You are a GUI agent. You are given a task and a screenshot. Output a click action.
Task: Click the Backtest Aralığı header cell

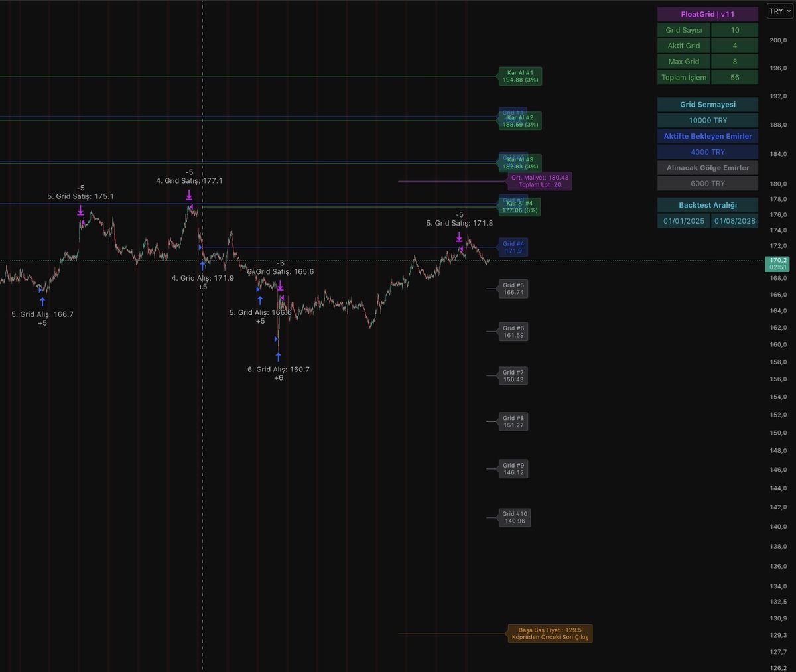click(708, 205)
